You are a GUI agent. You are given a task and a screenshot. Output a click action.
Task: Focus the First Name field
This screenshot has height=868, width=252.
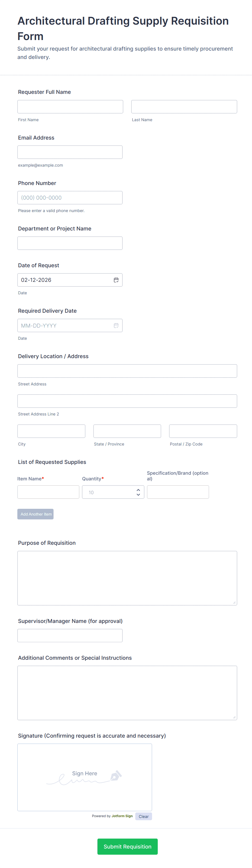coord(70,107)
